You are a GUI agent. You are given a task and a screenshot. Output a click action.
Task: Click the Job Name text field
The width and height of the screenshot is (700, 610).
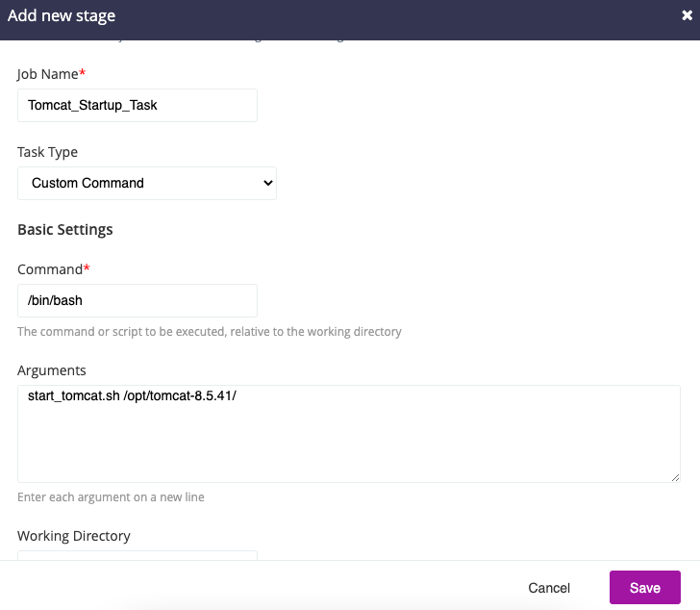137,106
